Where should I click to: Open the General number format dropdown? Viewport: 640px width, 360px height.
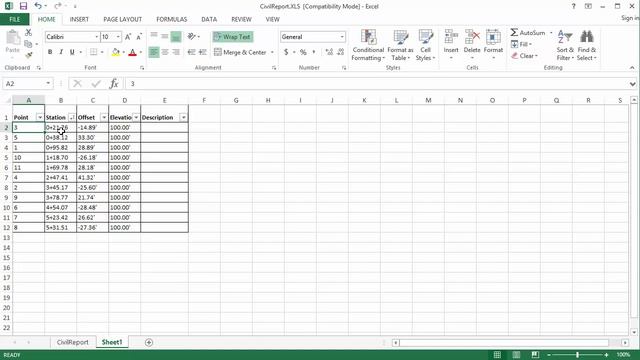[342, 37]
